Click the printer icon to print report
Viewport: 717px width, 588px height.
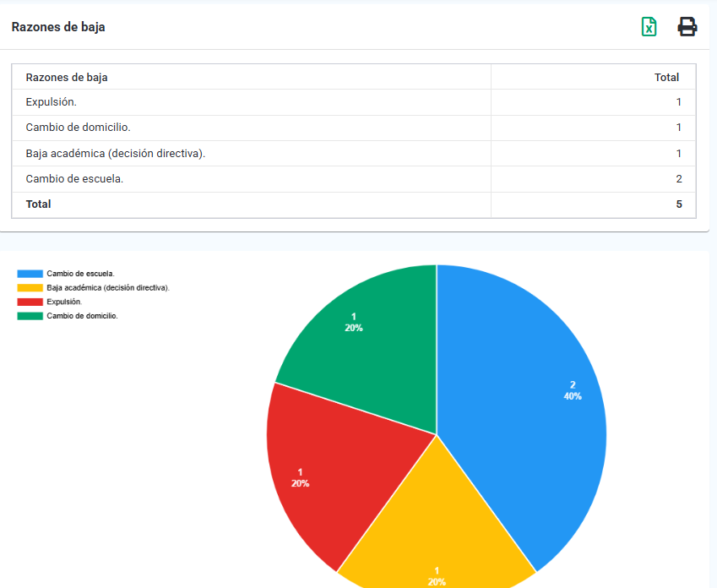point(687,27)
